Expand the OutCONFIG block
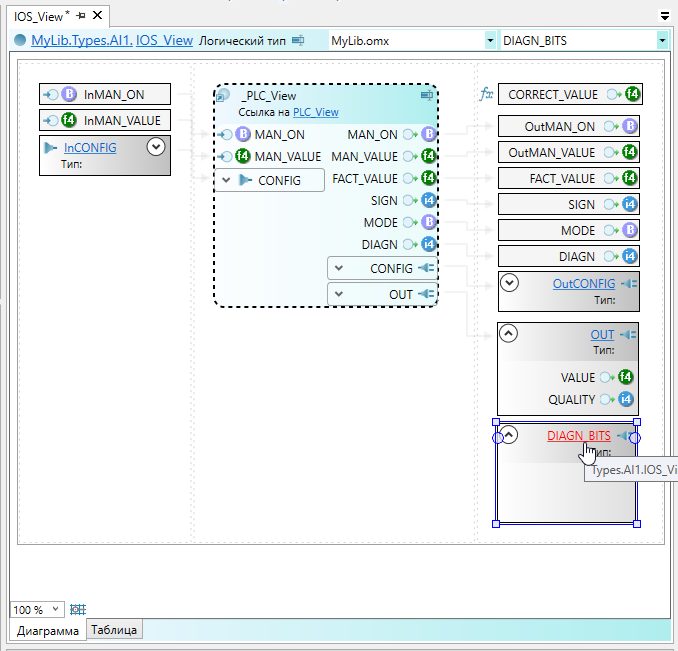The height and width of the screenshot is (651, 678). (509, 283)
